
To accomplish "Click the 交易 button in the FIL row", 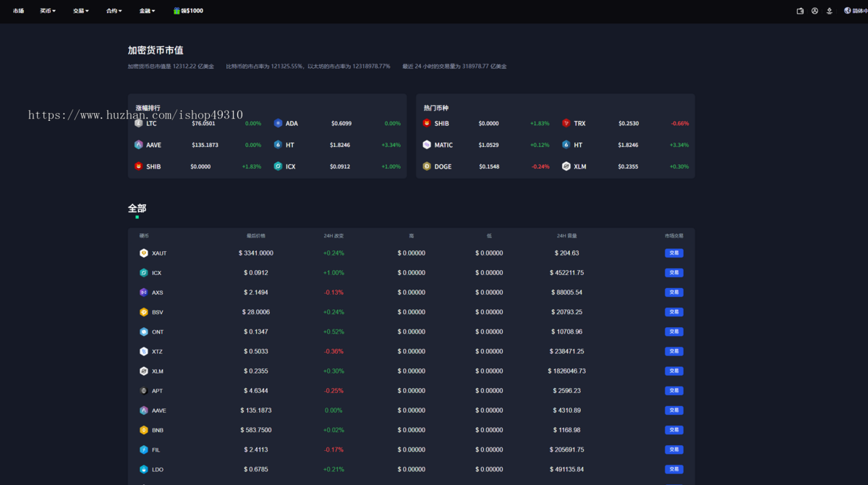I will click(x=674, y=450).
